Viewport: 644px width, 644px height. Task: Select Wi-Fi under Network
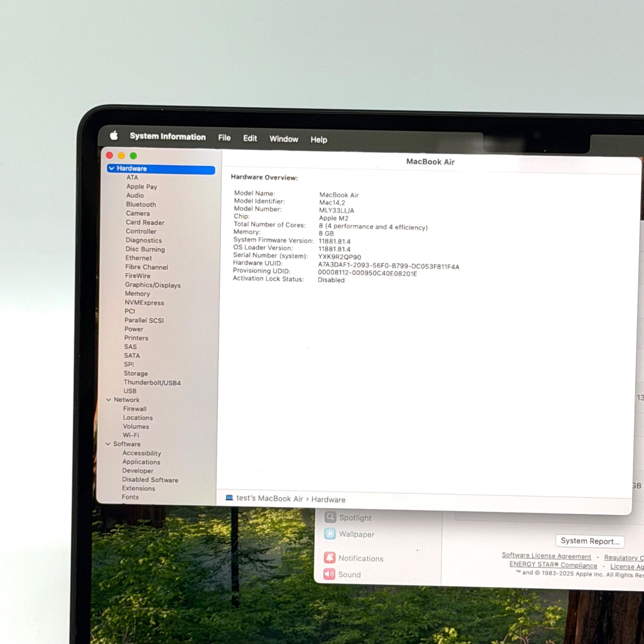[131, 435]
